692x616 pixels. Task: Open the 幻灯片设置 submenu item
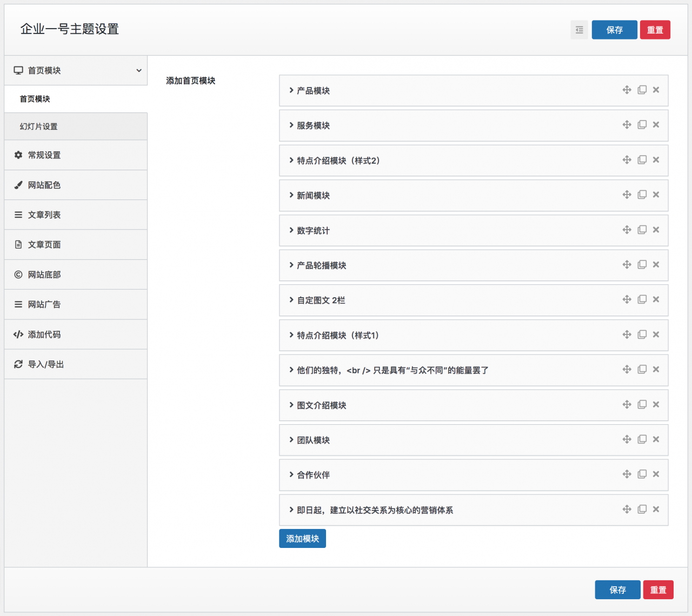point(39,126)
